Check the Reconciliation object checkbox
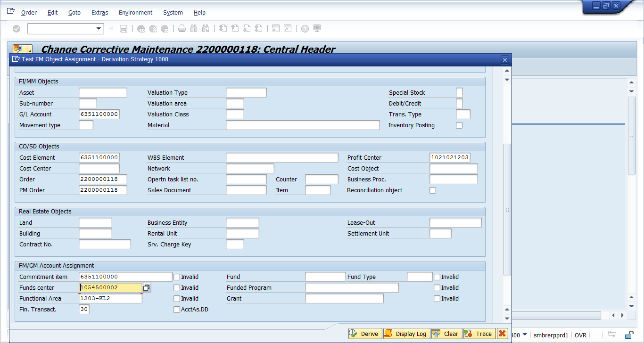This screenshot has width=644, height=343. 433,190
